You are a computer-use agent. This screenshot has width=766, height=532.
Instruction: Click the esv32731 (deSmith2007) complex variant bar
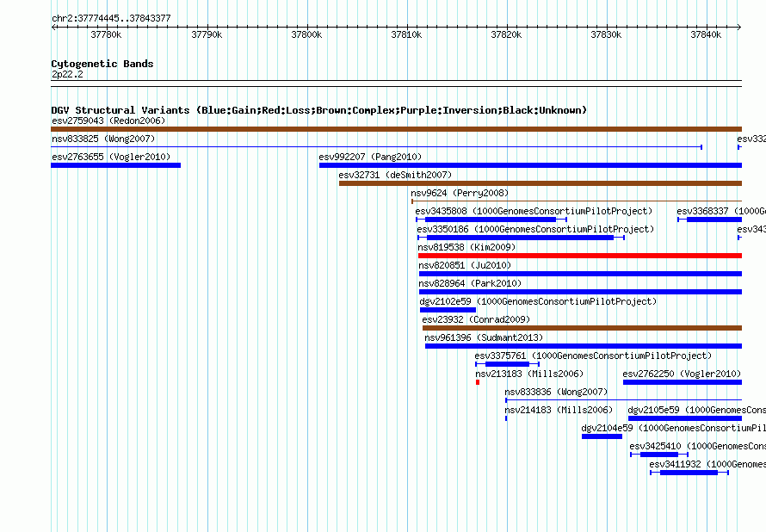(541, 183)
